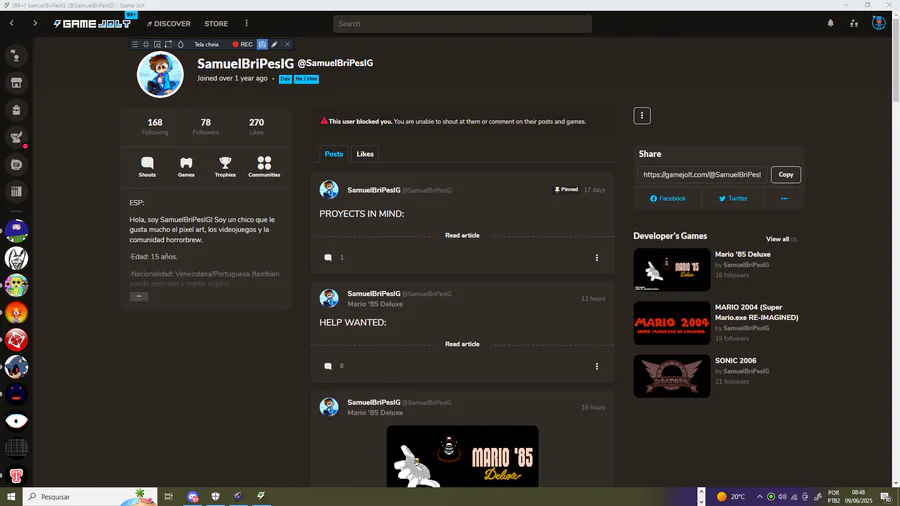Open the Store page

216,24
